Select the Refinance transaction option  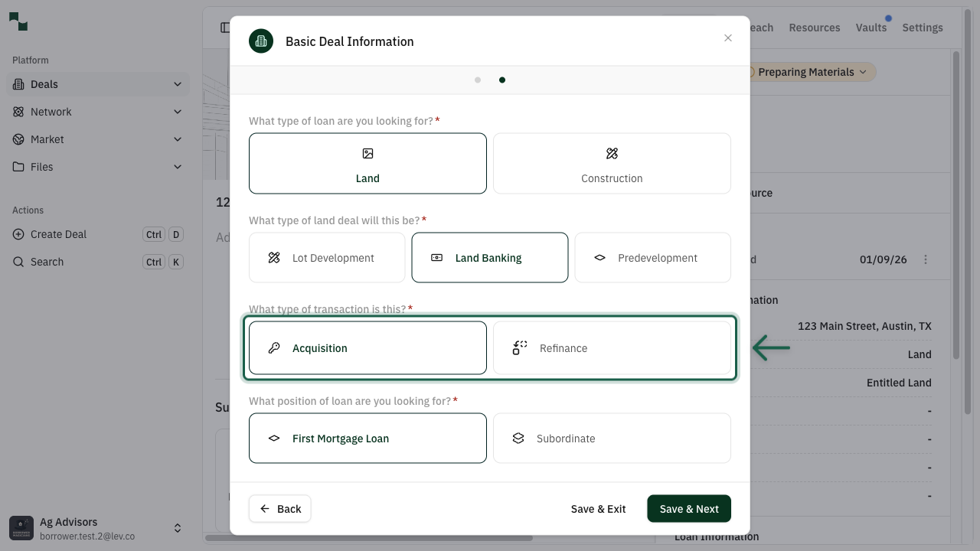[612, 347]
